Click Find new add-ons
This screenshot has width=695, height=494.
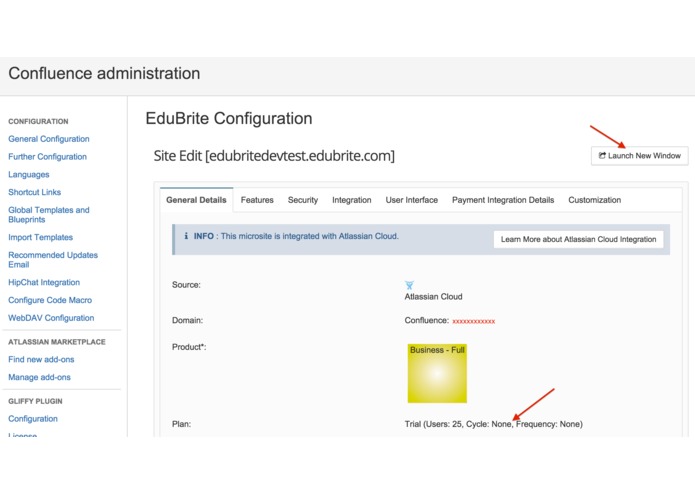[x=41, y=359]
